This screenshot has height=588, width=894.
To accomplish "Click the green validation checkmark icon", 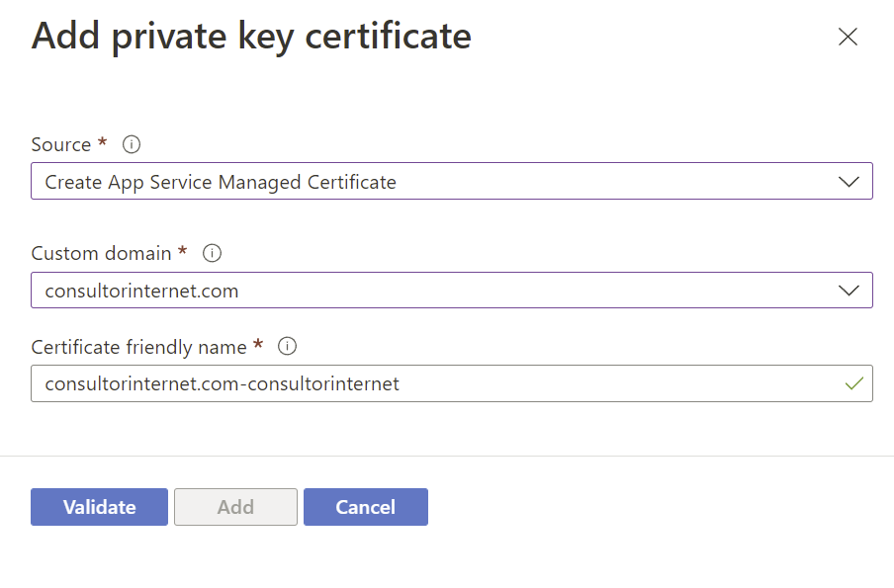I will (x=854, y=383).
